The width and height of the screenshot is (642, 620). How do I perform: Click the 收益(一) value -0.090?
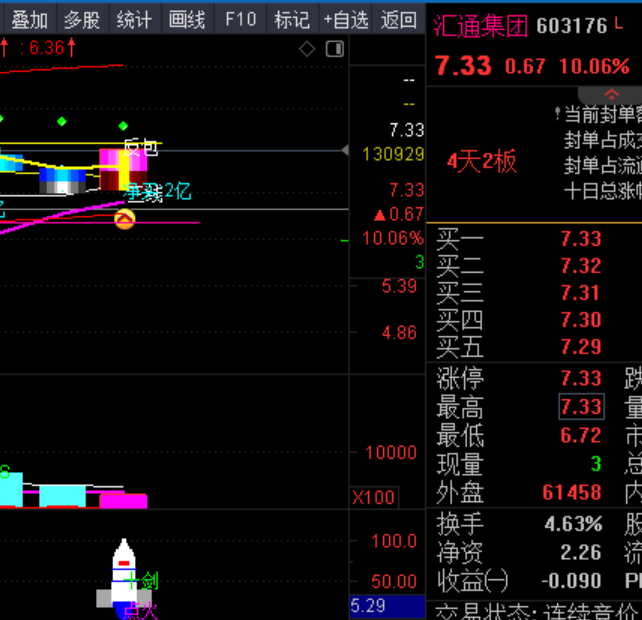572,581
